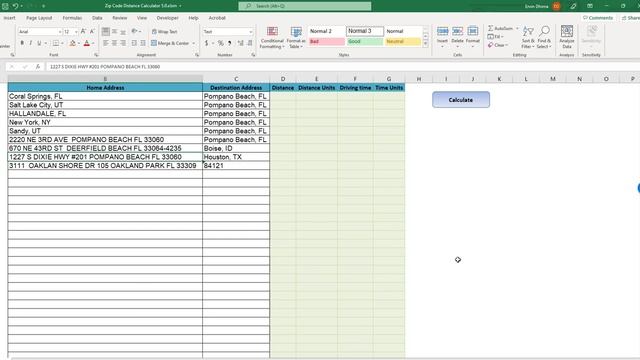Open Format as Table gallery
Viewport: 640px width, 360px height.
click(296, 38)
